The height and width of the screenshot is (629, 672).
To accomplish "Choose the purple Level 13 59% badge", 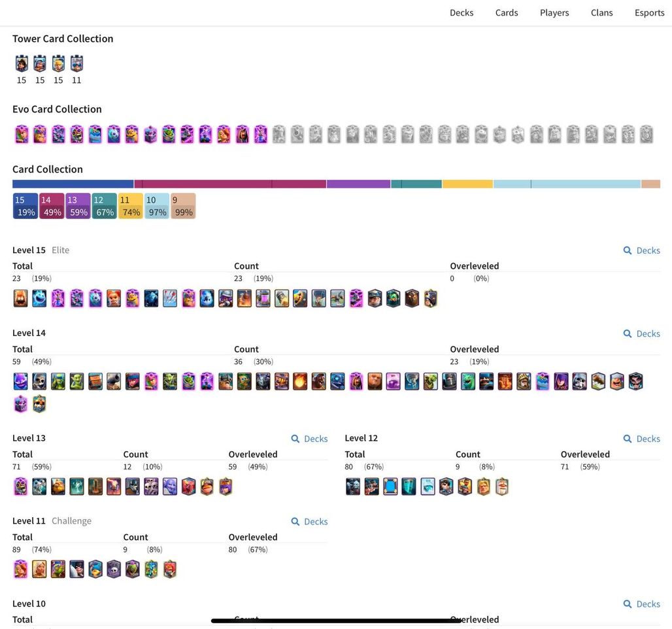I will coord(78,206).
